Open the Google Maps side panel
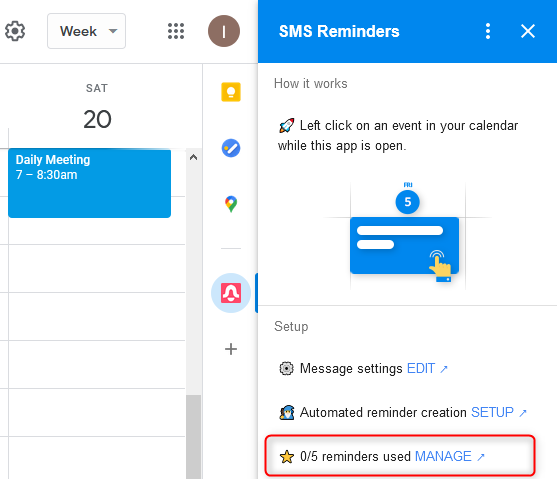 pyautogui.click(x=231, y=204)
